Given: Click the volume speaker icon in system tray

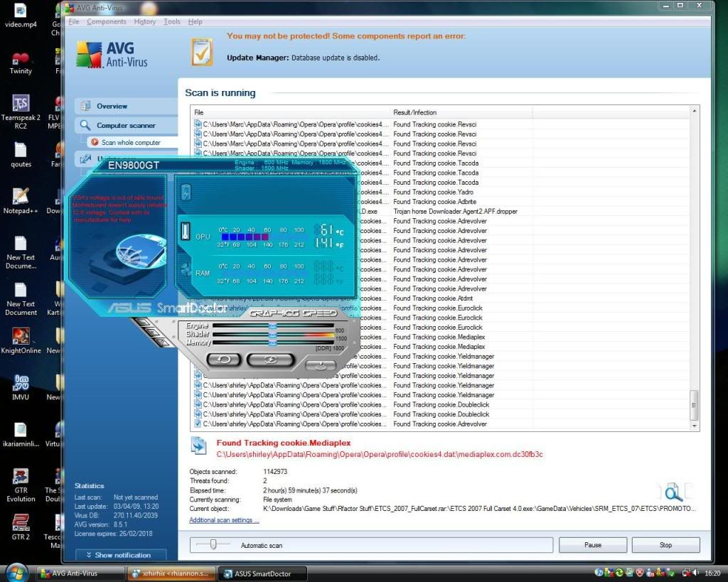Looking at the screenshot, I should pyautogui.click(x=695, y=573).
